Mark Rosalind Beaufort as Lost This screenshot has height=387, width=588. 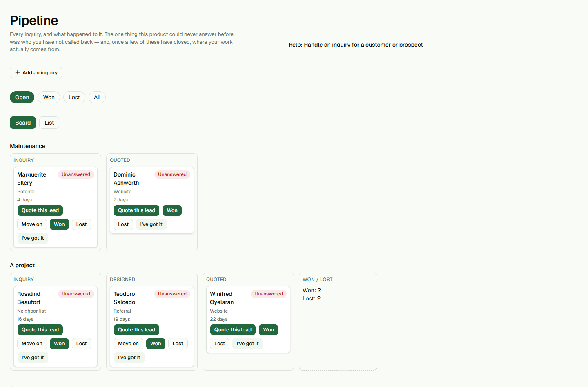point(82,344)
